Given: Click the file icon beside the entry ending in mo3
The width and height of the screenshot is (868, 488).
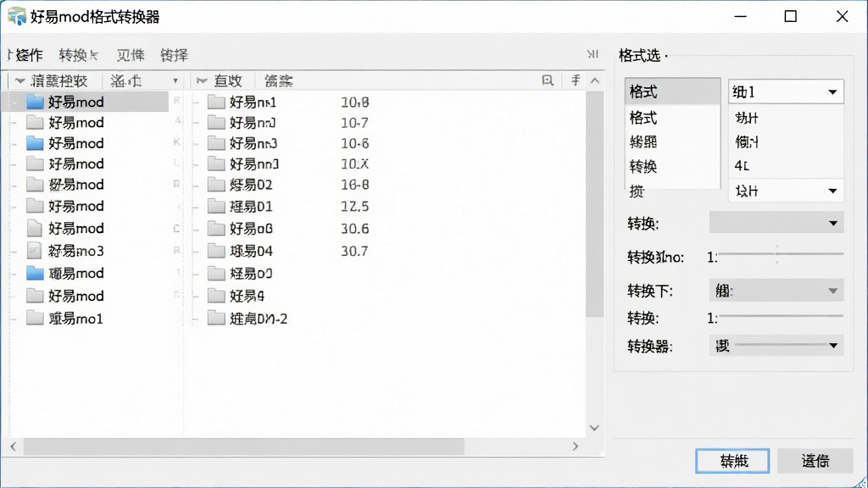Looking at the screenshot, I should click(x=34, y=251).
